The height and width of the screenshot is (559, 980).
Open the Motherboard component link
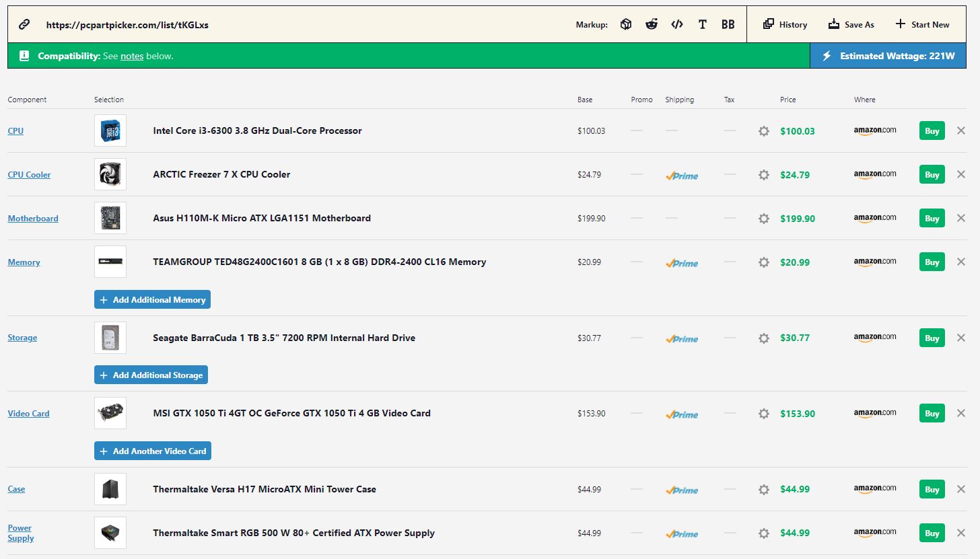pos(33,219)
